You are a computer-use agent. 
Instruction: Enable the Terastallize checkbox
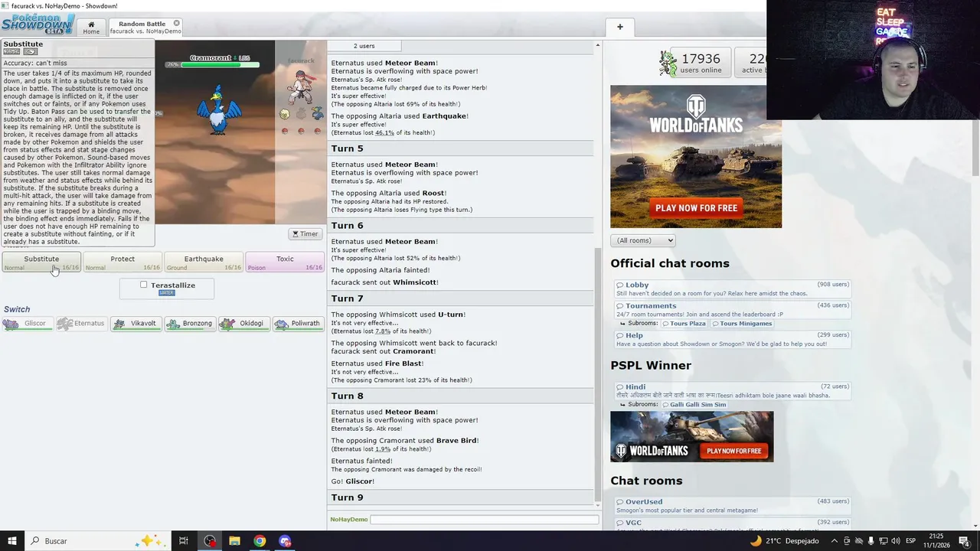click(x=144, y=285)
